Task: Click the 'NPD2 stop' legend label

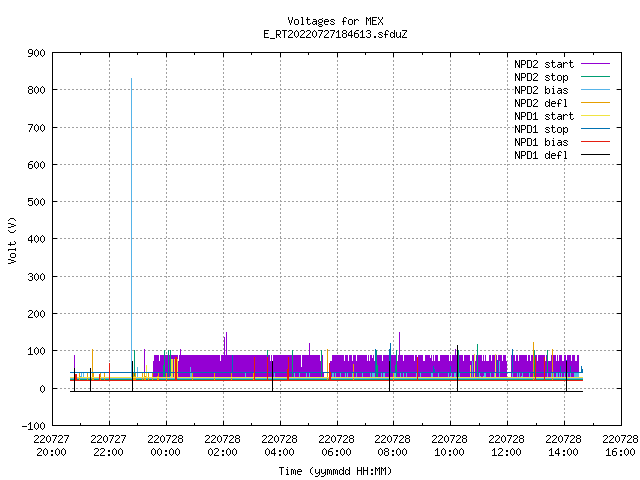Action: click(x=541, y=77)
